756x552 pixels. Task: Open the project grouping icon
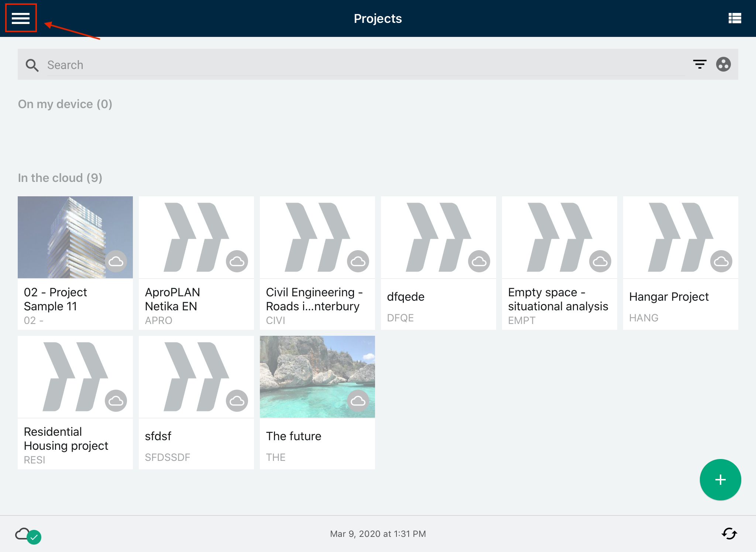click(x=723, y=64)
